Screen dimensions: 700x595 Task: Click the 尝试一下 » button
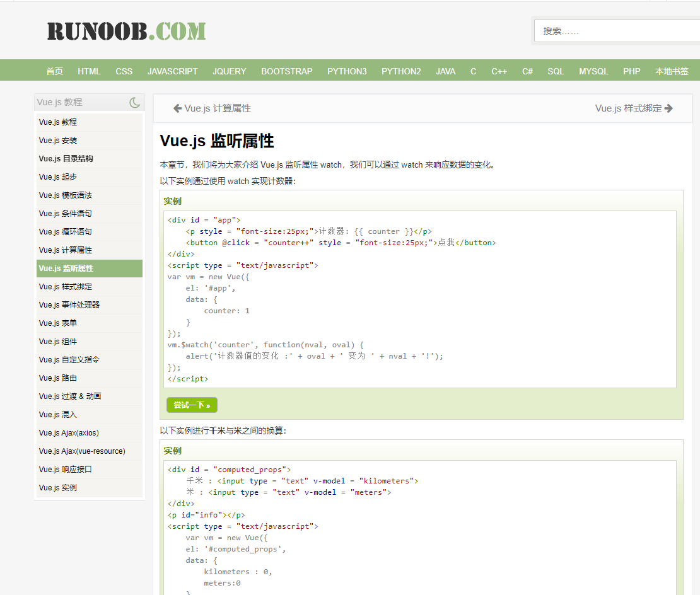point(192,405)
